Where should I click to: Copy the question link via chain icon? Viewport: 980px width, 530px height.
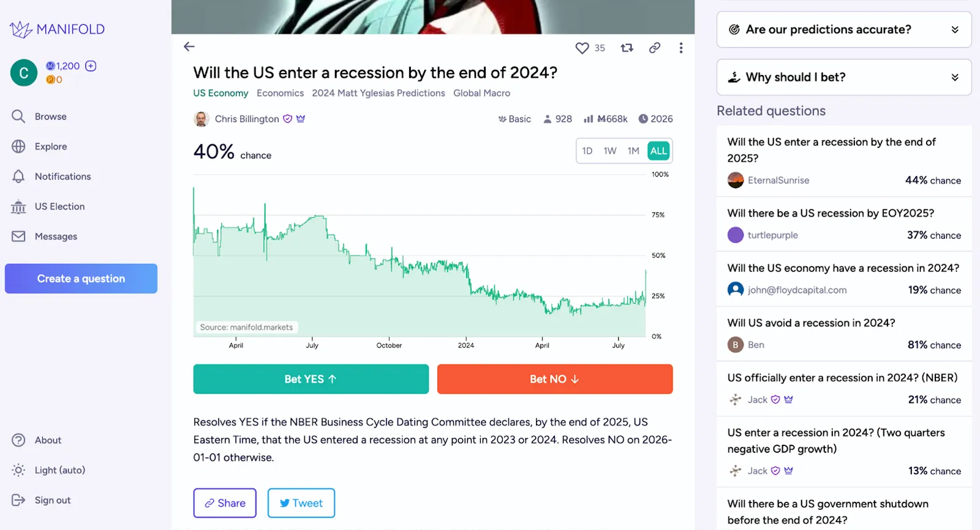(655, 48)
